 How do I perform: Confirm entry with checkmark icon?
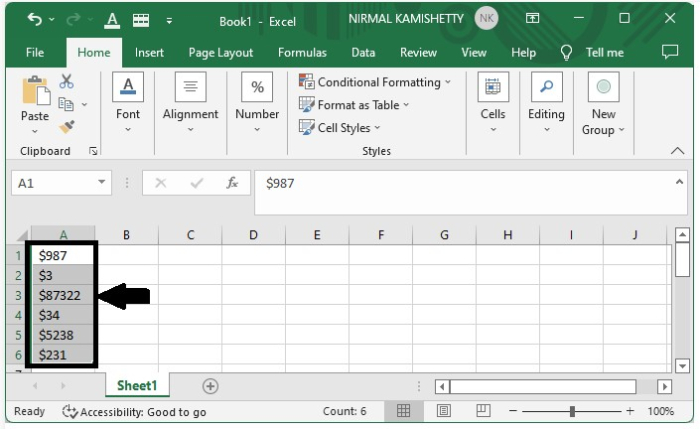click(x=196, y=183)
